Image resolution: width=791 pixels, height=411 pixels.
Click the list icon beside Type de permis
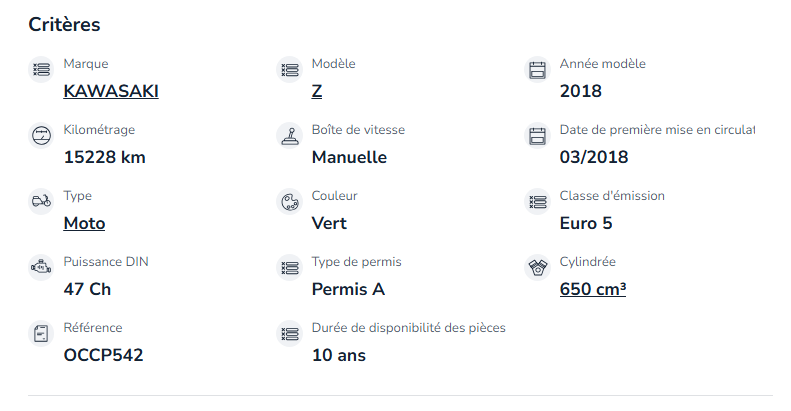click(x=290, y=267)
